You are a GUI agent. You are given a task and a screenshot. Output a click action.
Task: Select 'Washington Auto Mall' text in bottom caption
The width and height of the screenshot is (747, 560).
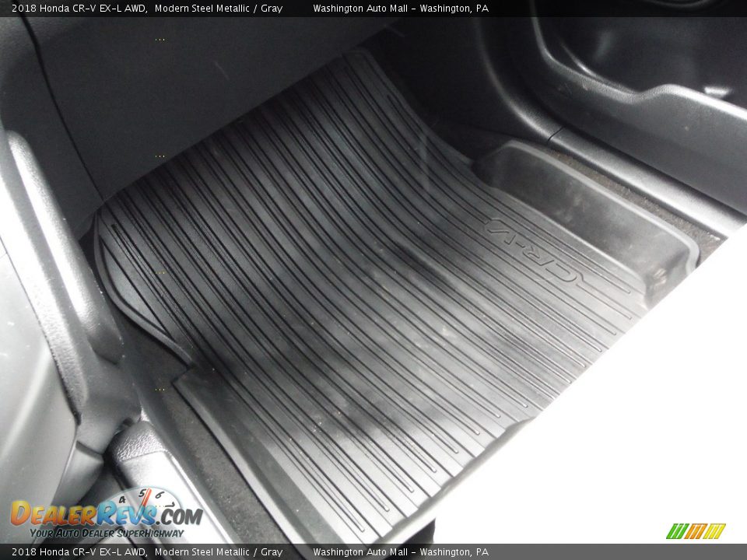click(360, 552)
